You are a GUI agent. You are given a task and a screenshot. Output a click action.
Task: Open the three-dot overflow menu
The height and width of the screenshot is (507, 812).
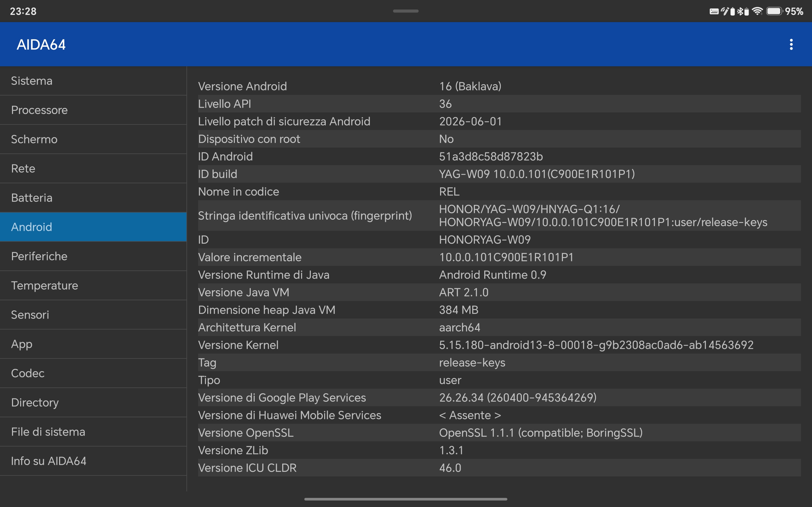[791, 44]
